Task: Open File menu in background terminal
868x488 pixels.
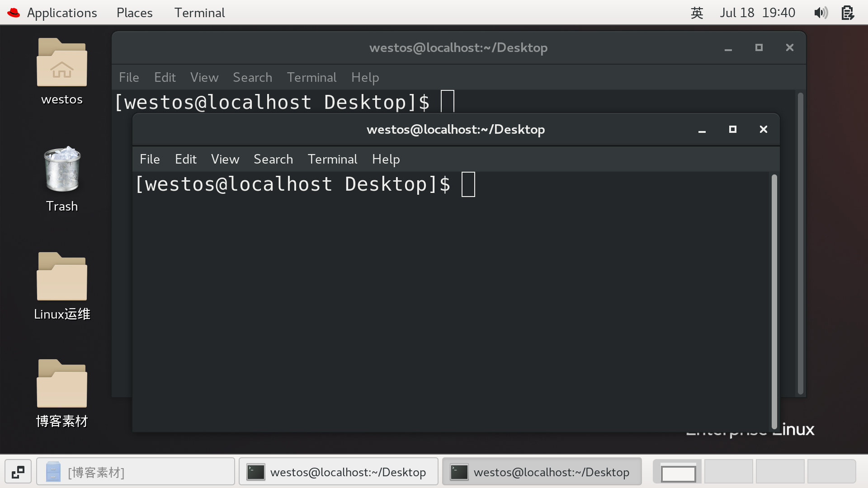Action: click(x=129, y=77)
